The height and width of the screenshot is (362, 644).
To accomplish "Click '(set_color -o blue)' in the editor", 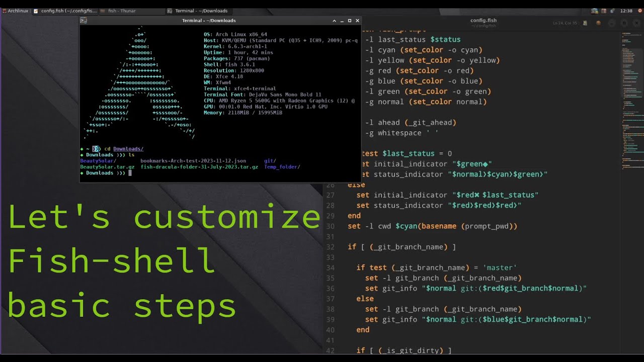I will pos(441,81).
